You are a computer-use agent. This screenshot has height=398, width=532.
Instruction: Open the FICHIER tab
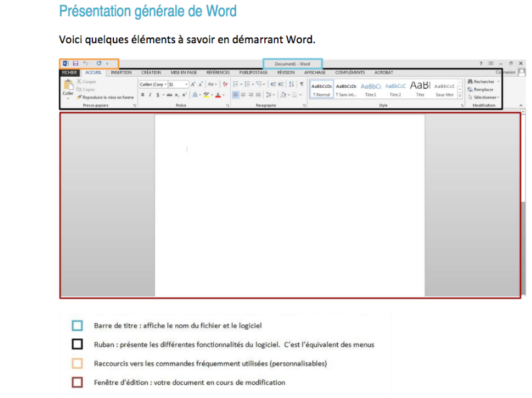pos(70,73)
